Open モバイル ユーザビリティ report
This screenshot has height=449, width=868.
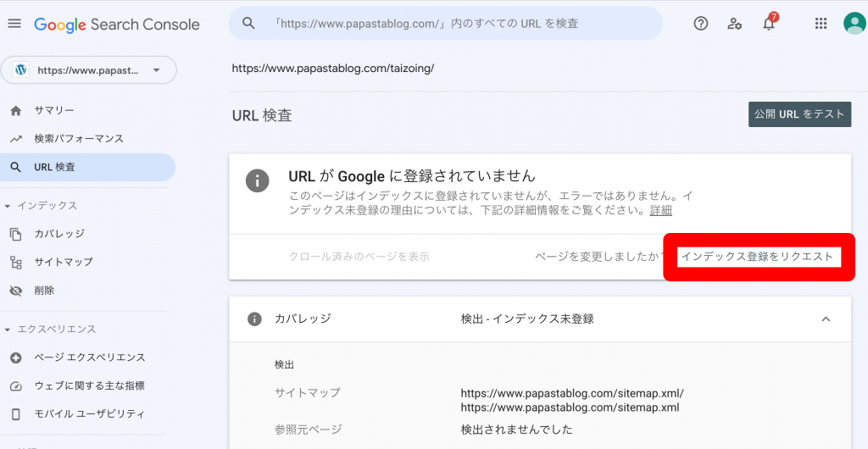click(x=89, y=413)
